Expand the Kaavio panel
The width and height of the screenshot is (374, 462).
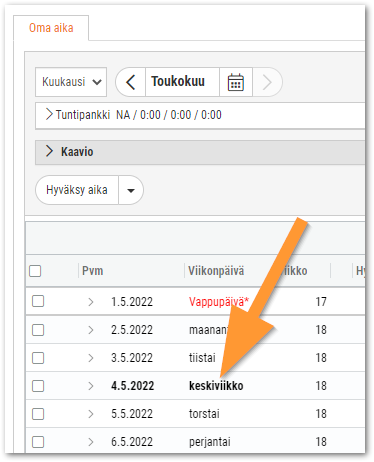49,151
